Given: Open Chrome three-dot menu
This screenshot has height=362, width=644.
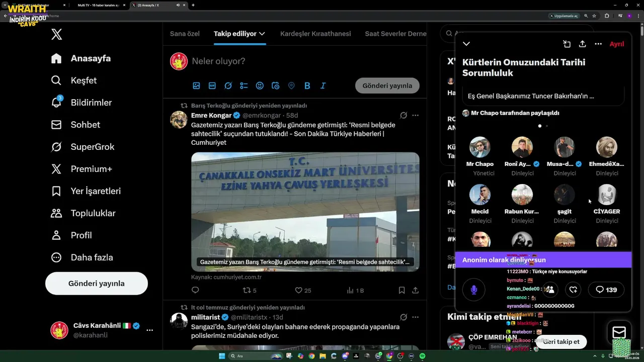Looking at the screenshot, I should coord(638,16).
